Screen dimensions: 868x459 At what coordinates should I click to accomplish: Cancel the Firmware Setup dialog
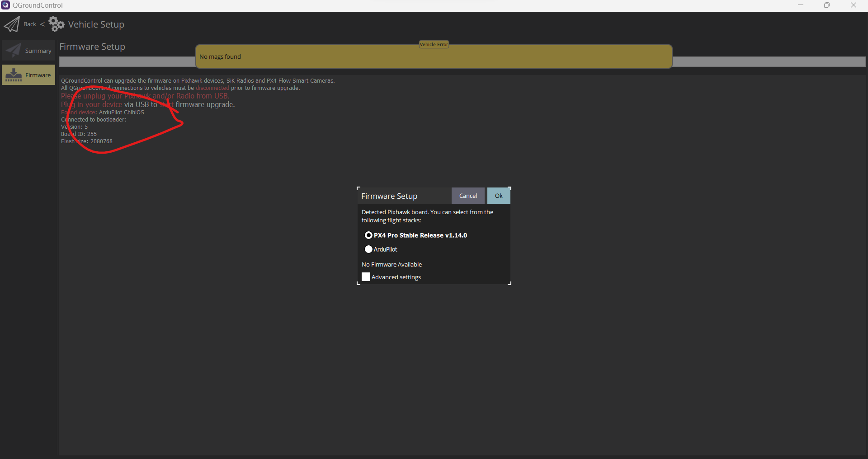point(468,196)
